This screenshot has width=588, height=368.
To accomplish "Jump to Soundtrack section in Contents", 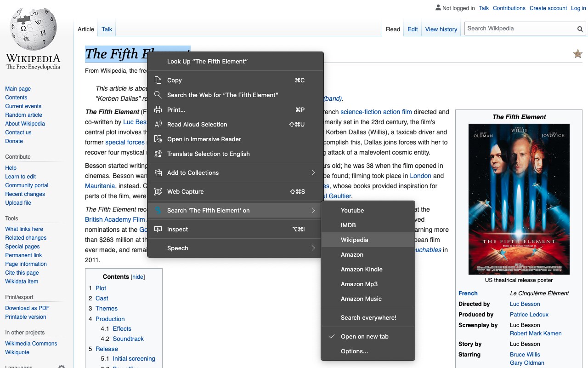I will (x=128, y=339).
